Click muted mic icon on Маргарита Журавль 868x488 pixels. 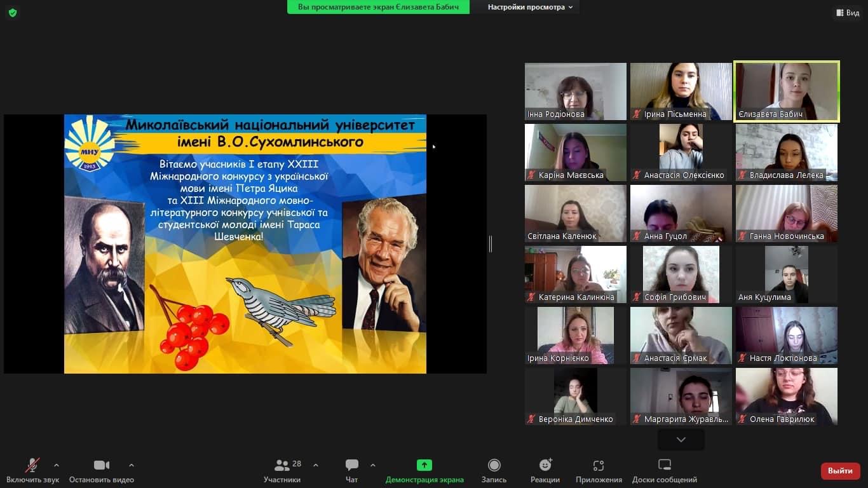637,419
